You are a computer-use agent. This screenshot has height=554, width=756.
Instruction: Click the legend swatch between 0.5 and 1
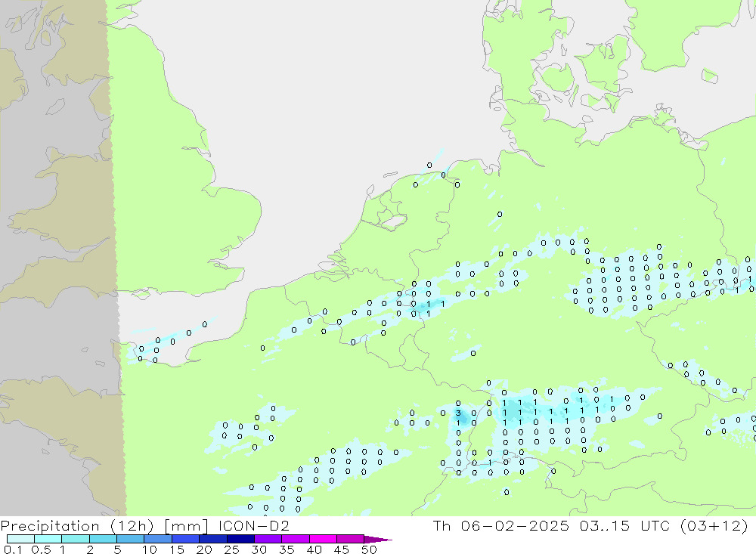48,539
